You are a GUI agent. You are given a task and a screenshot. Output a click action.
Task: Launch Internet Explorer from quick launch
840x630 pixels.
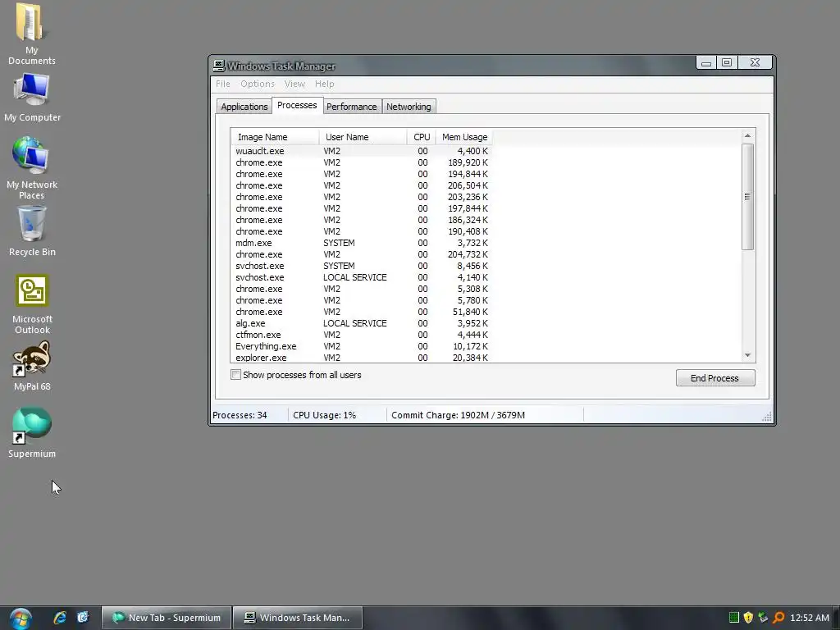click(x=60, y=618)
